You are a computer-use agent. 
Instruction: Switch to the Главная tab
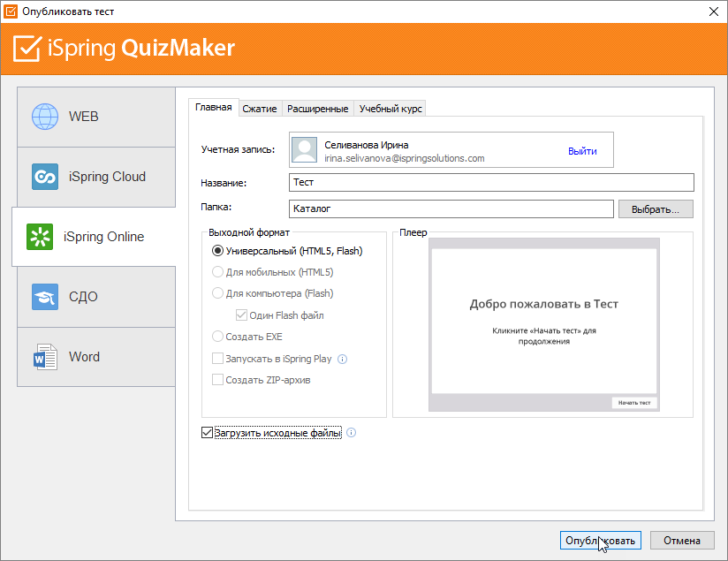pos(214,107)
